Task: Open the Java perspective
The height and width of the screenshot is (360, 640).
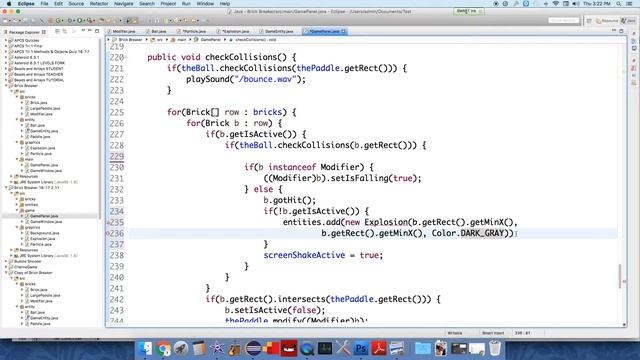Action: coord(629,20)
